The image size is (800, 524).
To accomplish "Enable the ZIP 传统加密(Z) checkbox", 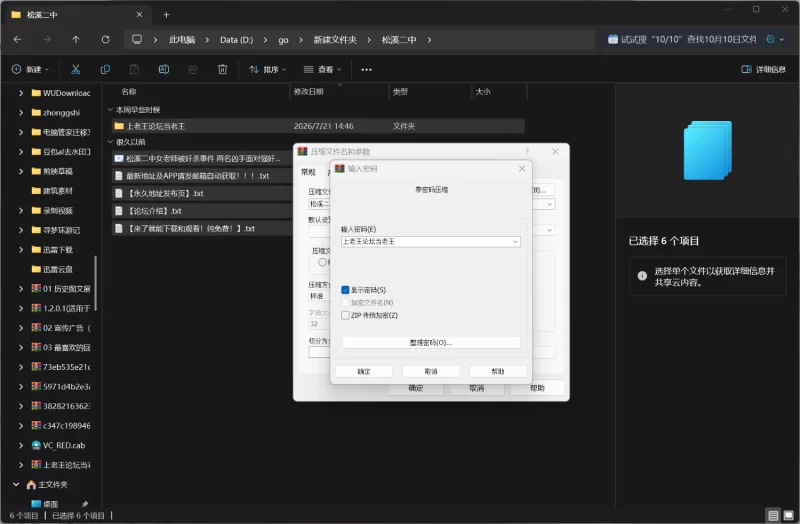I will click(345, 315).
